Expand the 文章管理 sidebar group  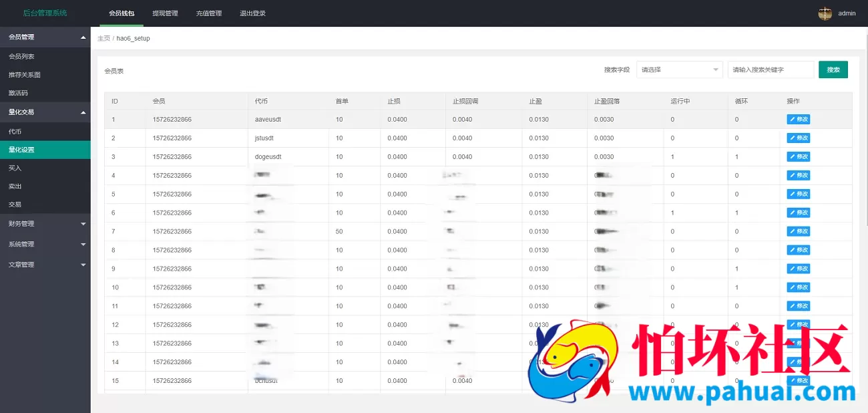45,265
